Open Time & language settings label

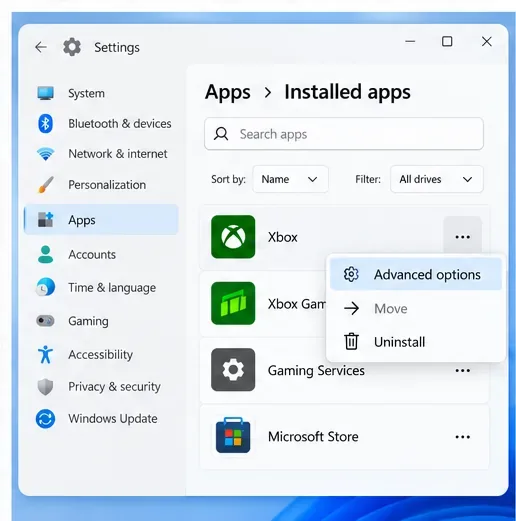coord(112,287)
